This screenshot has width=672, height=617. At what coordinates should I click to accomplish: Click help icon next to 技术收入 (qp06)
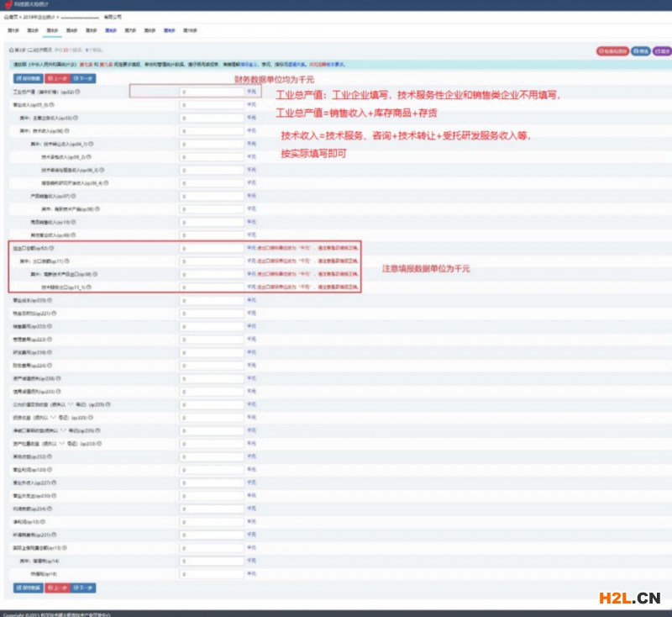coord(66,131)
